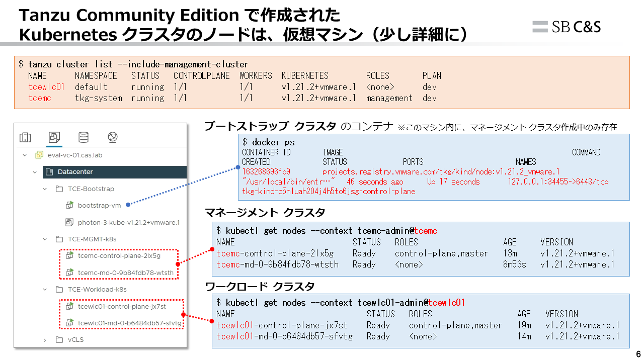Screen dimensions: 644x362
Task: Click the bootstrap-vm powered-on VM icon
Action: click(x=69, y=205)
